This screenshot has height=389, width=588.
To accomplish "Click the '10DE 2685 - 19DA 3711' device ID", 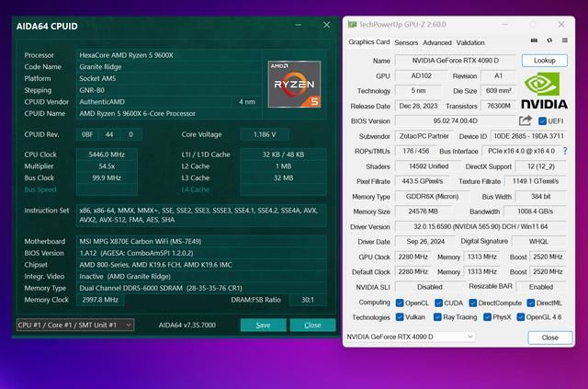I will [528, 136].
